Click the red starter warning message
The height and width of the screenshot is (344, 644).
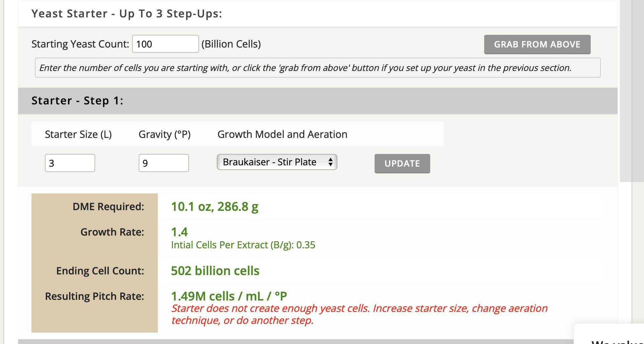(359, 314)
